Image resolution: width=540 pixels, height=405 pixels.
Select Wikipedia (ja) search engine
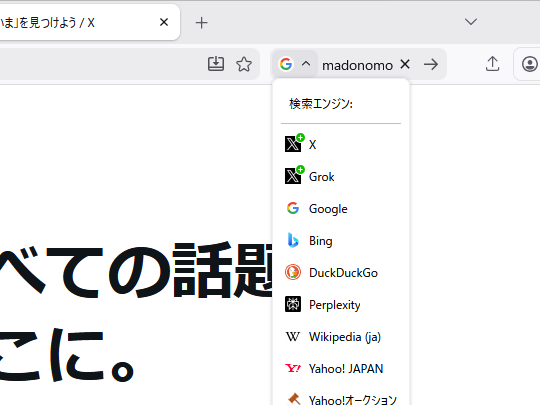pos(341,336)
